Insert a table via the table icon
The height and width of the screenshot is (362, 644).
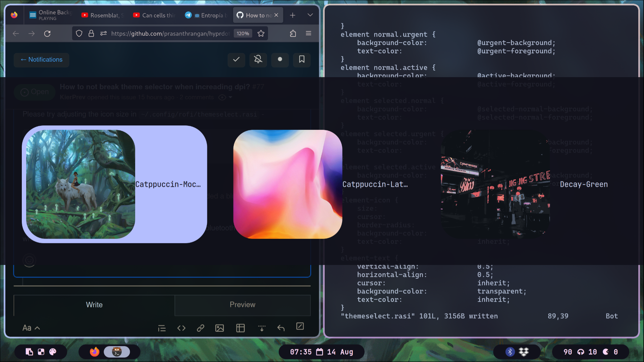coord(240,328)
